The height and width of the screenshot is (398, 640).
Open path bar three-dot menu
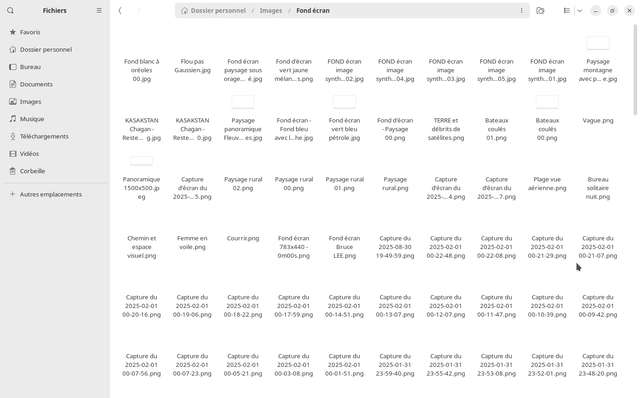tap(521, 11)
